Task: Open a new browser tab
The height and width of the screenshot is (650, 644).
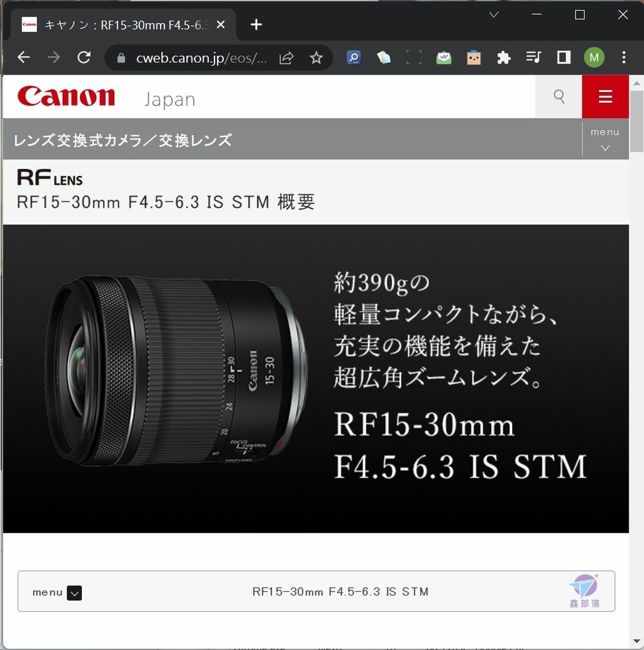Action: tap(256, 25)
